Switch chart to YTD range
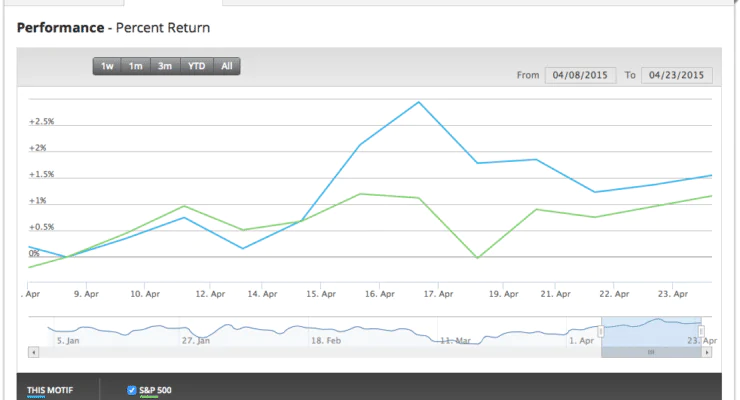 click(x=197, y=66)
